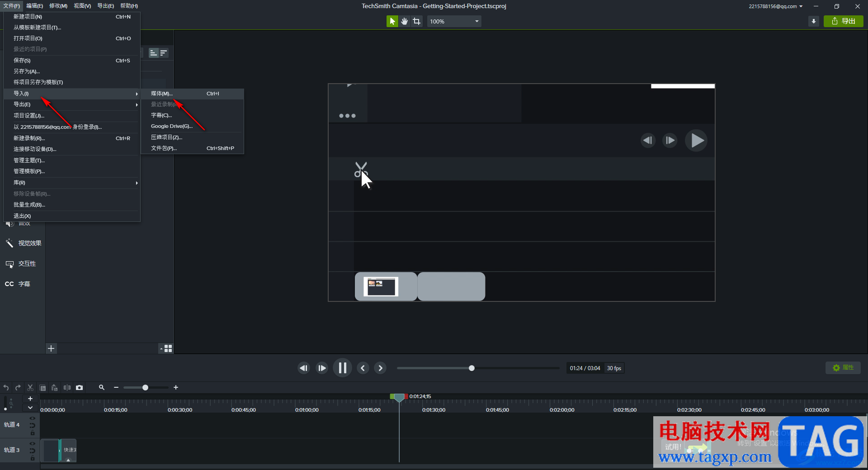Select left-aligned sort view icon in bin
This screenshot has width=868, height=470.
[x=154, y=53]
